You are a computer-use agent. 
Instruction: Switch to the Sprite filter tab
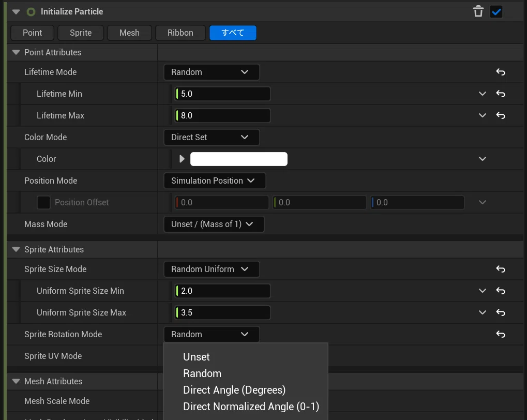click(81, 33)
